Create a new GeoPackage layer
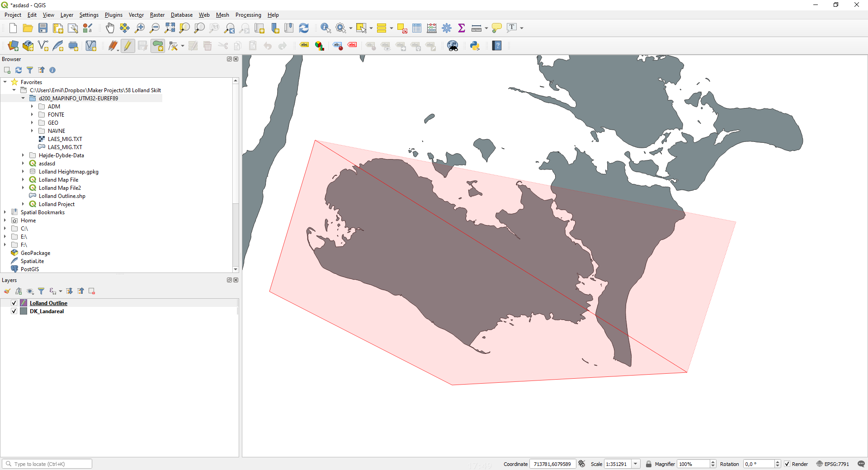The width and height of the screenshot is (868, 470). tap(28, 46)
